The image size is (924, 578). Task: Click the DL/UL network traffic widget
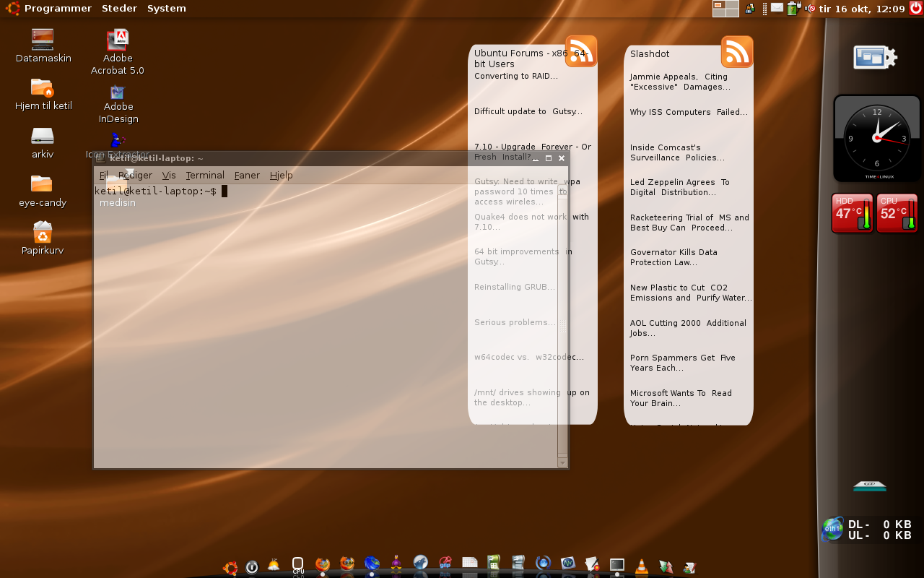pos(867,530)
